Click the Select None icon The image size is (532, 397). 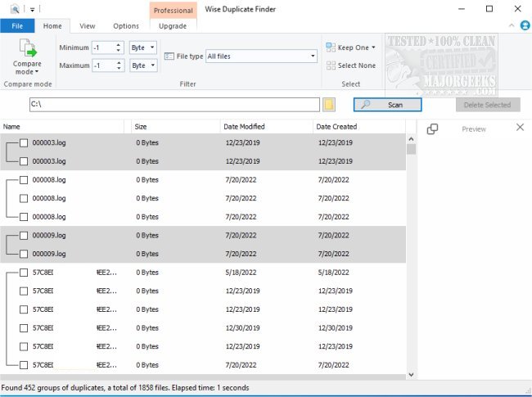click(331, 65)
